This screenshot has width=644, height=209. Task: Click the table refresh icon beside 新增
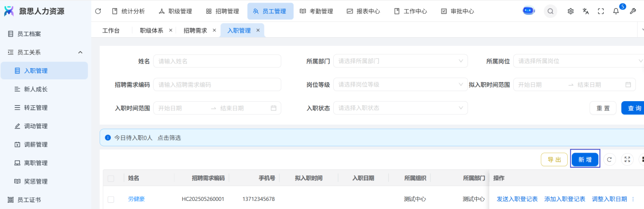tap(609, 160)
